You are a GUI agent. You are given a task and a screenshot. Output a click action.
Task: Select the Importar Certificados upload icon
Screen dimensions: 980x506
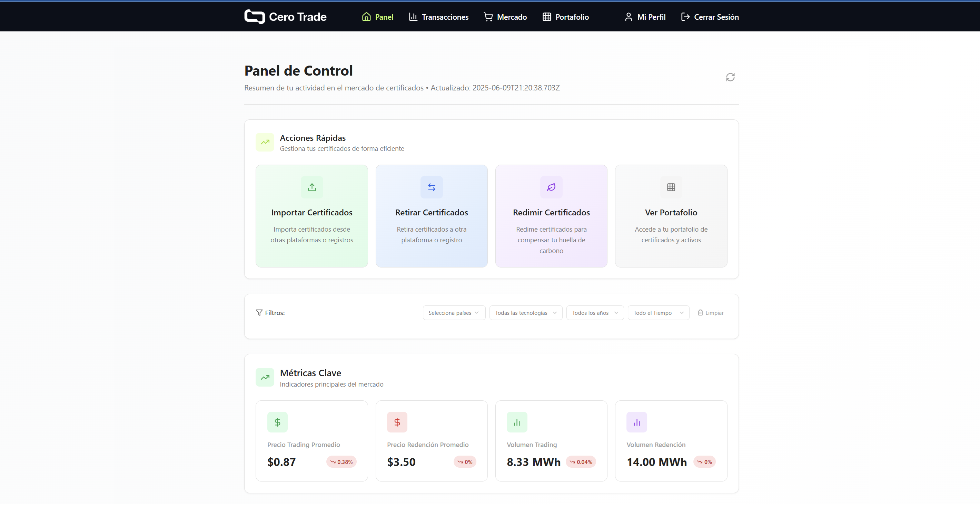click(311, 187)
